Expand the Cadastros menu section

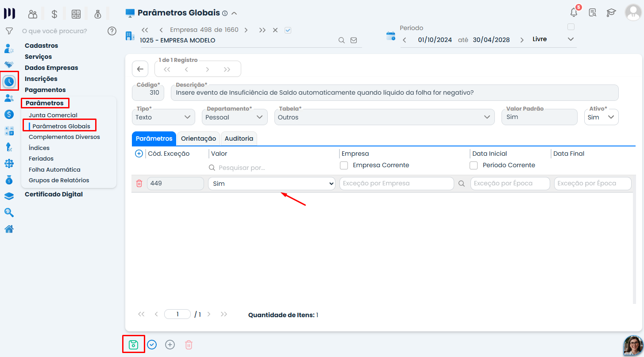coord(41,46)
